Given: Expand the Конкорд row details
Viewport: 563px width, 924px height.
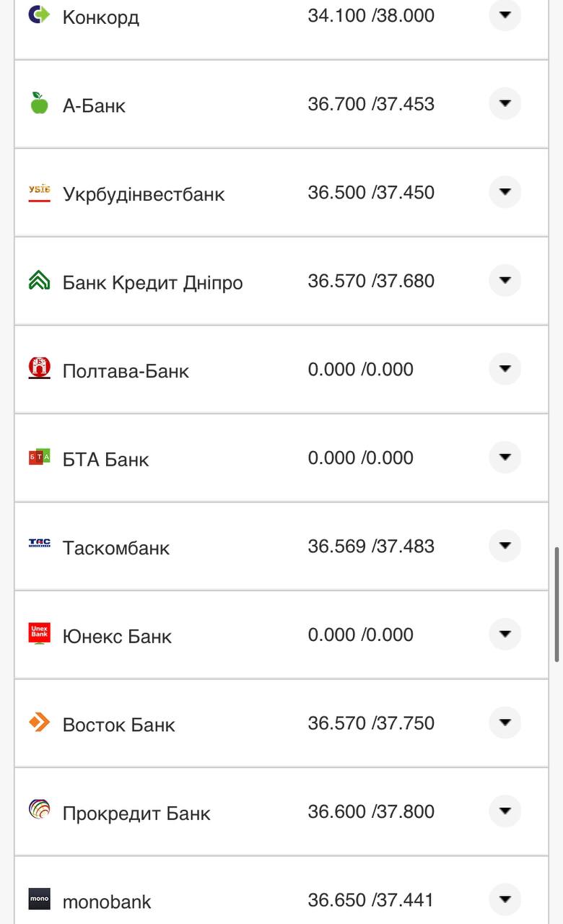Looking at the screenshot, I should coord(505,15).
